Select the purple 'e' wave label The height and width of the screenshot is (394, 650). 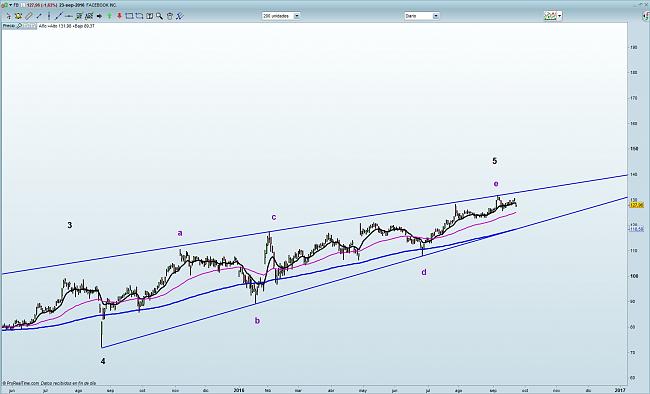click(x=496, y=183)
